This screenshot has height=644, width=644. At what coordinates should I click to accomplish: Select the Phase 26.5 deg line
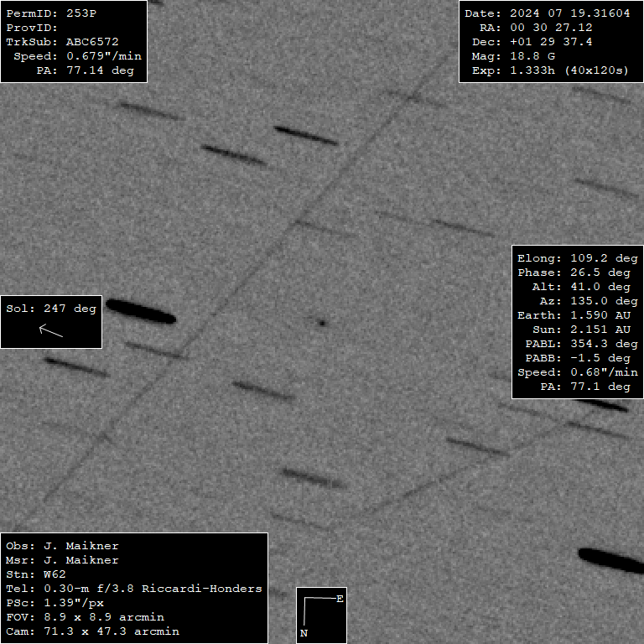(574, 273)
